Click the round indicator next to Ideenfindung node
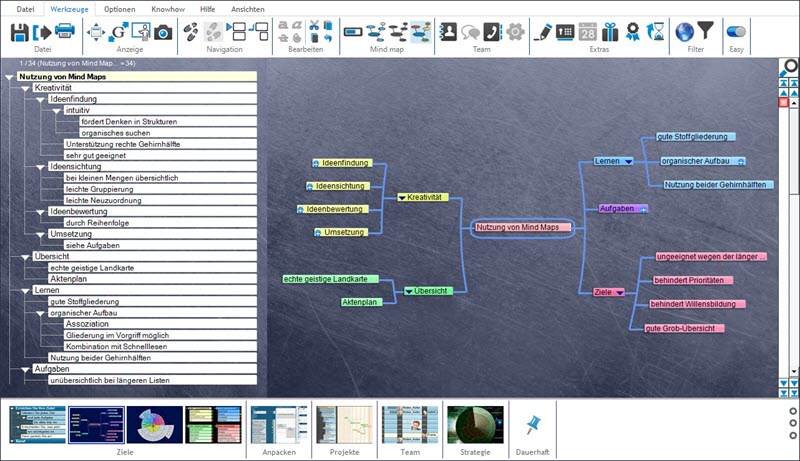The image size is (800, 461). click(316, 162)
